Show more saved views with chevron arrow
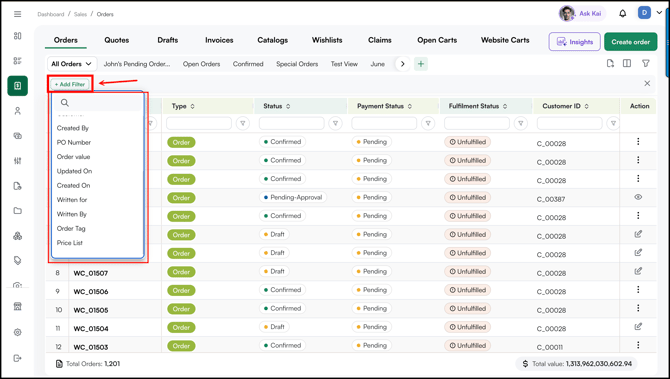The image size is (670, 379). 403,64
